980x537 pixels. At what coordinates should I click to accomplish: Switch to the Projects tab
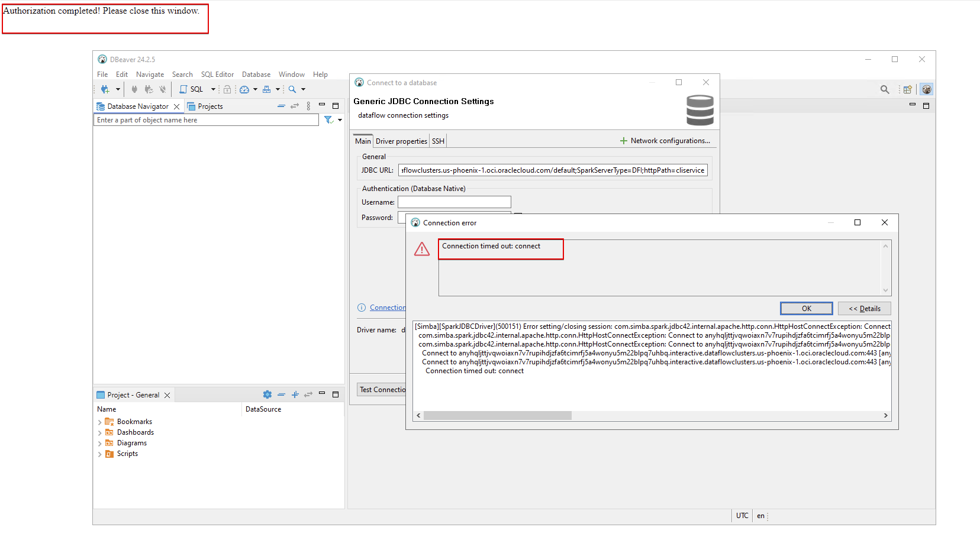[205, 106]
